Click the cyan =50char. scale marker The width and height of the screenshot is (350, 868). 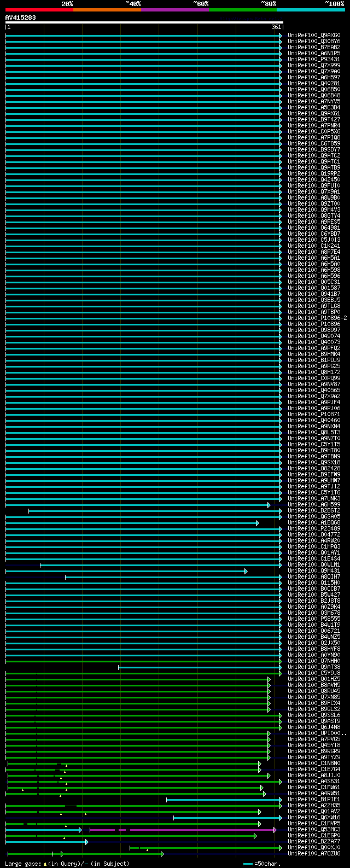(x=248, y=864)
